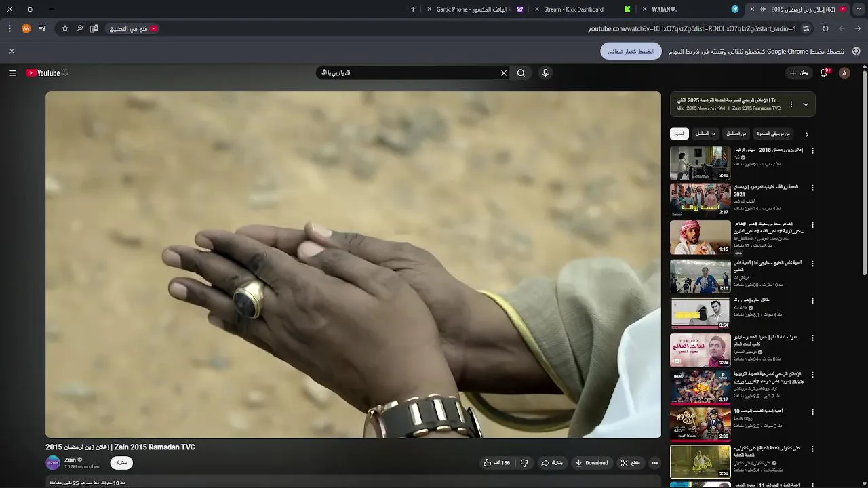View site information in the address bar
The width and height of the screenshot is (868, 488).
point(806,28)
